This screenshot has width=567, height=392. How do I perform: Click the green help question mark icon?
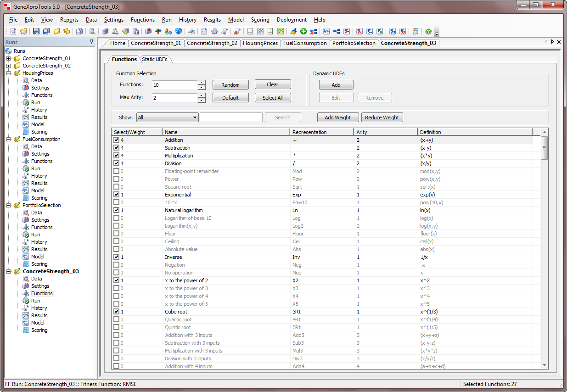(x=428, y=32)
